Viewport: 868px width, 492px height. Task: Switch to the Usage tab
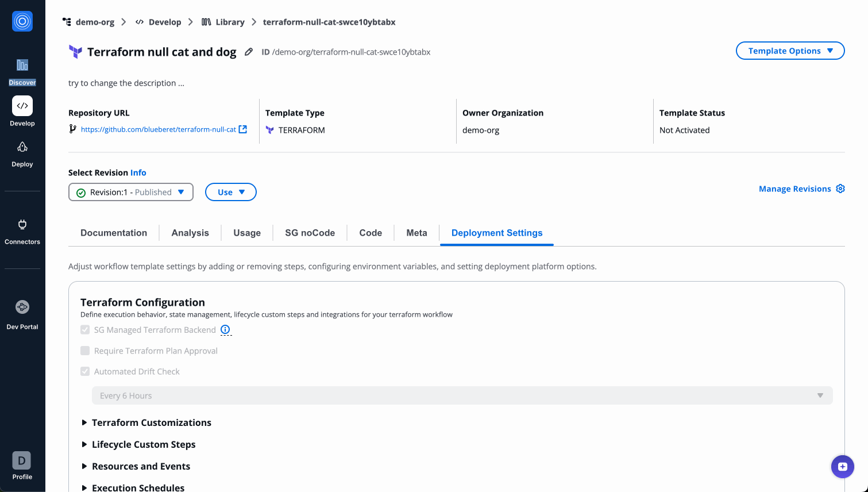click(247, 233)
